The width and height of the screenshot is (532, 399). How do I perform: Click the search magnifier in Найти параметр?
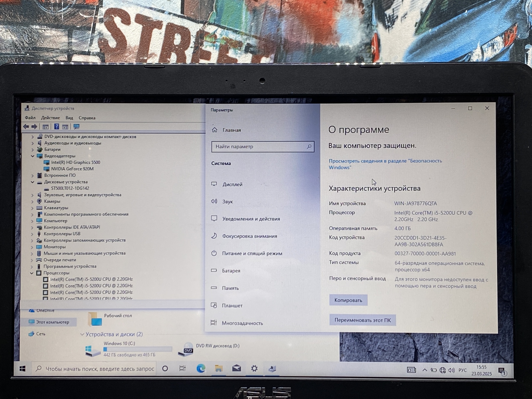tap(309, 147)
